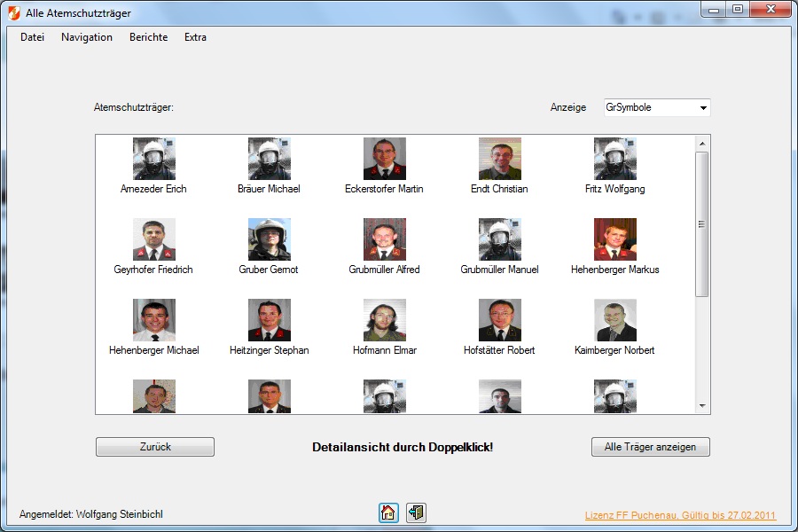Select the photo of Bräuer Michael

pos(270,159)
